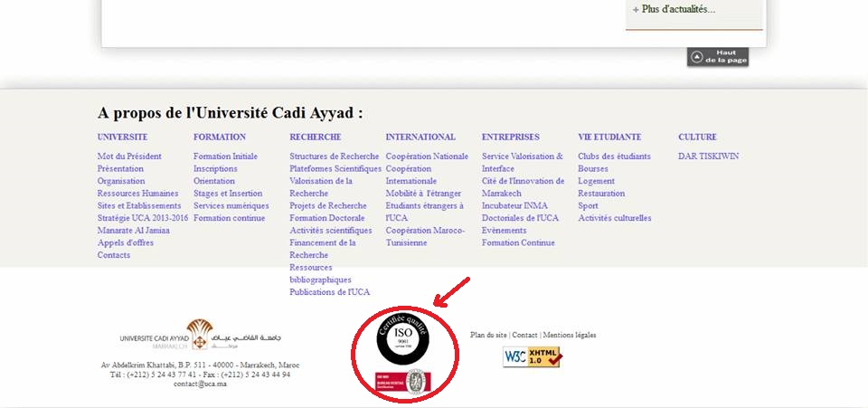
Task: Open the UNIVERSITE footer heading
Action: click(122, 137)
